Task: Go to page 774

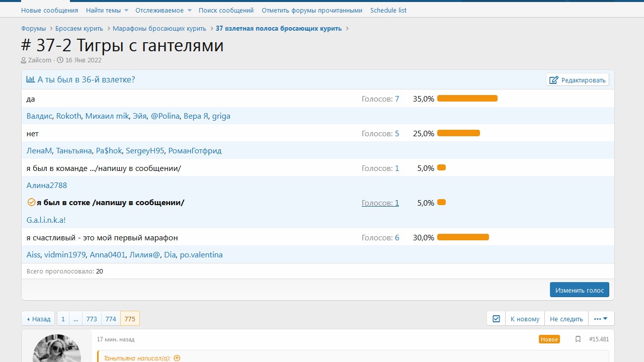Action: click(x=111, y=319)
